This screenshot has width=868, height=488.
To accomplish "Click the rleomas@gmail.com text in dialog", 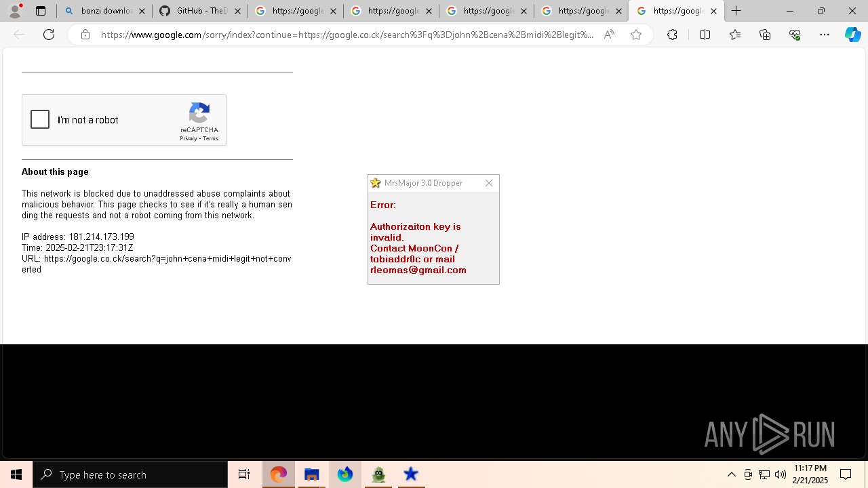I will [418, 270].
